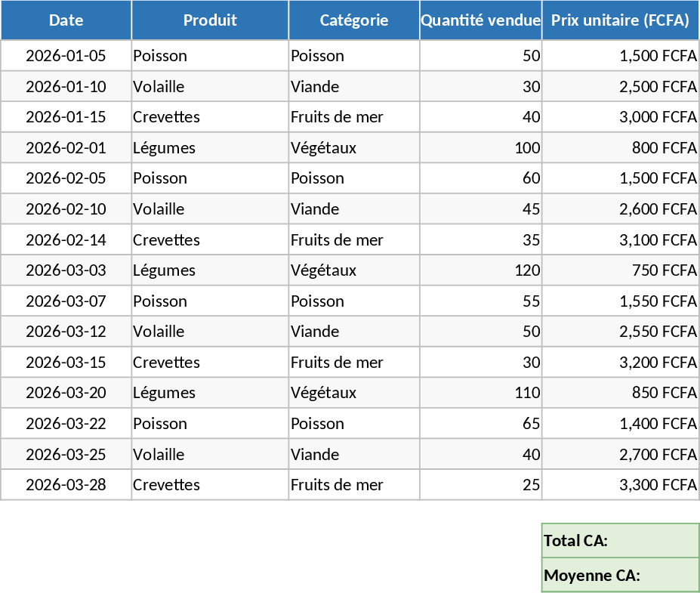Click the Prix unitaire (FCFA) header
The width and height of the screenshot is (700, 593).
[620, 20]
